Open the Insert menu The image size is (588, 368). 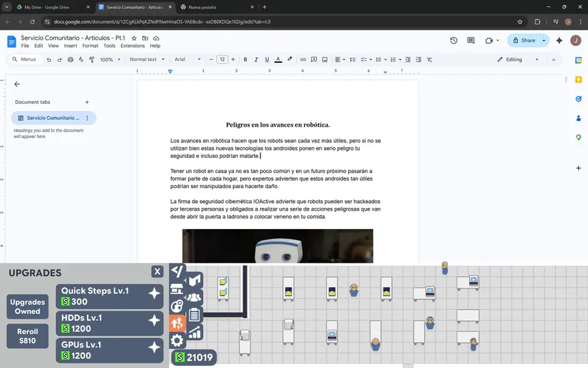(70, 46)
